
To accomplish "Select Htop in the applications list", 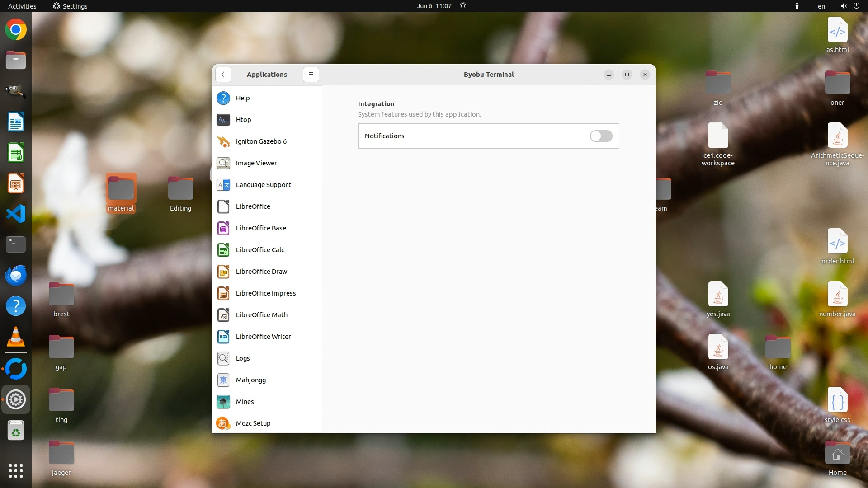I will coord(243,120).
